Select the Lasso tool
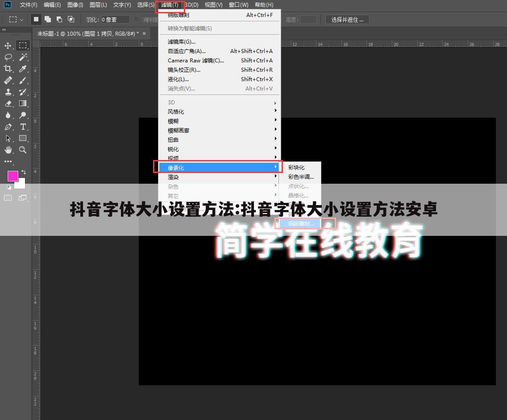Viewport: 507px width, 420px height. tap(8, 57)
